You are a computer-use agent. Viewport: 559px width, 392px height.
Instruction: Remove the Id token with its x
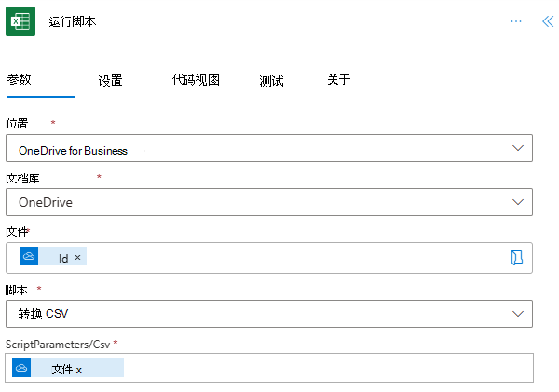click(x=77, y=257)
